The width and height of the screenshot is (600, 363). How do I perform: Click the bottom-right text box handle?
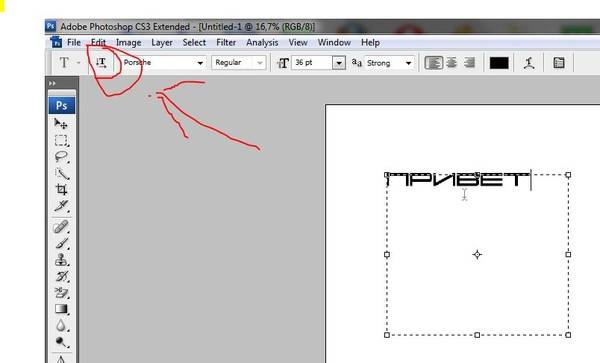point(568,335)
